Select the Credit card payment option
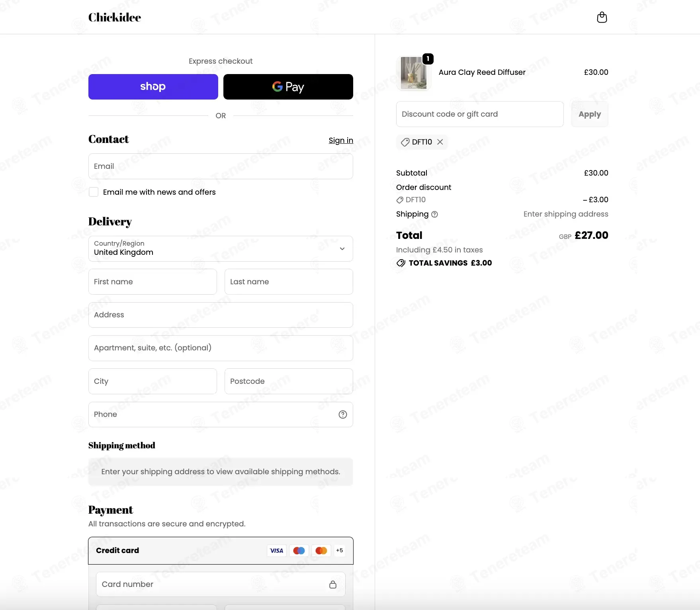This screenshot has height=610, width=700. [x=221, y=551]
